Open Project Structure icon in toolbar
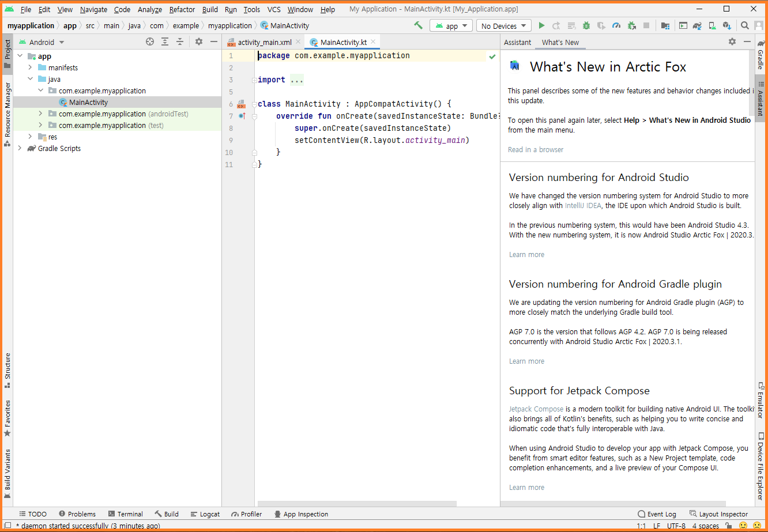The height and width of the screenshot is (532, 768). coord(665,26)
